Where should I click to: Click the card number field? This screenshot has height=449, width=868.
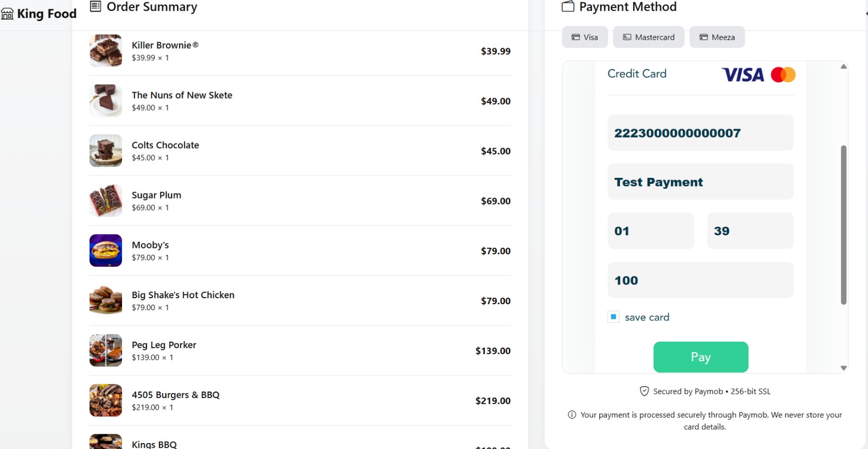(x=700, y=133)
